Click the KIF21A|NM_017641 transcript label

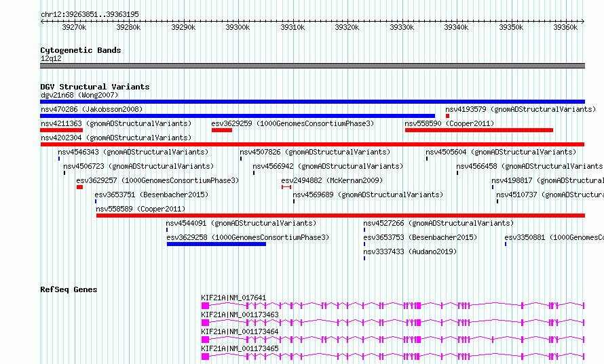pyautogui.click(x=233, y=298)
